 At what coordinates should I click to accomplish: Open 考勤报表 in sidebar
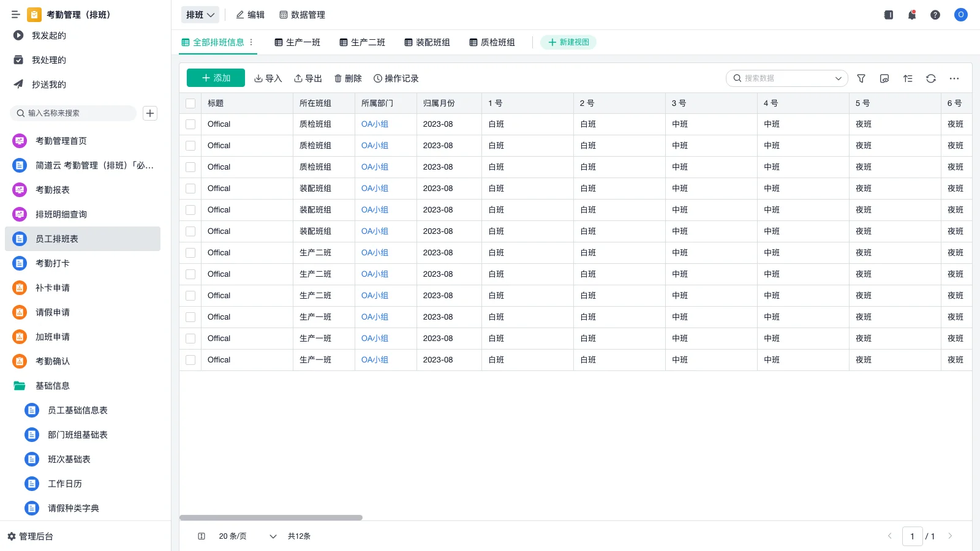[83, 190]
